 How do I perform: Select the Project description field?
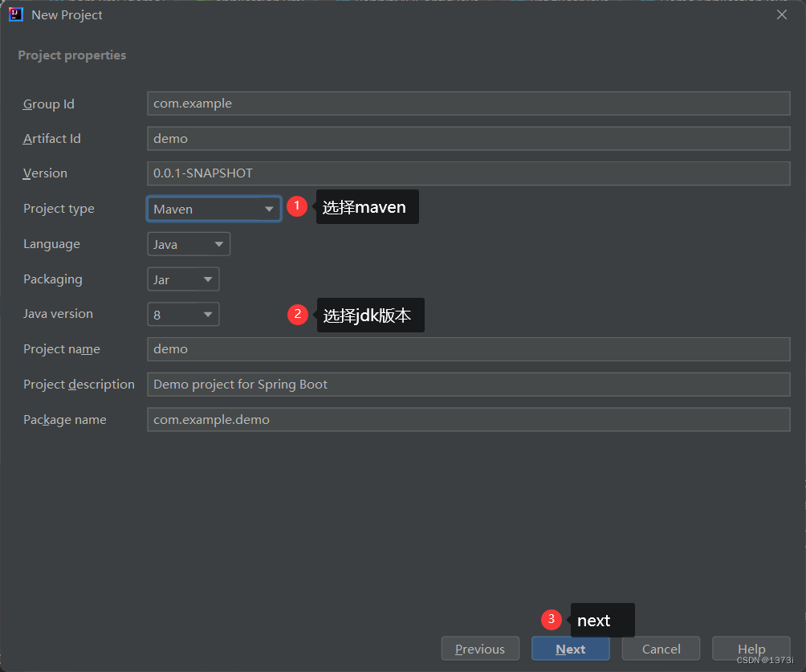pos(468,384)
